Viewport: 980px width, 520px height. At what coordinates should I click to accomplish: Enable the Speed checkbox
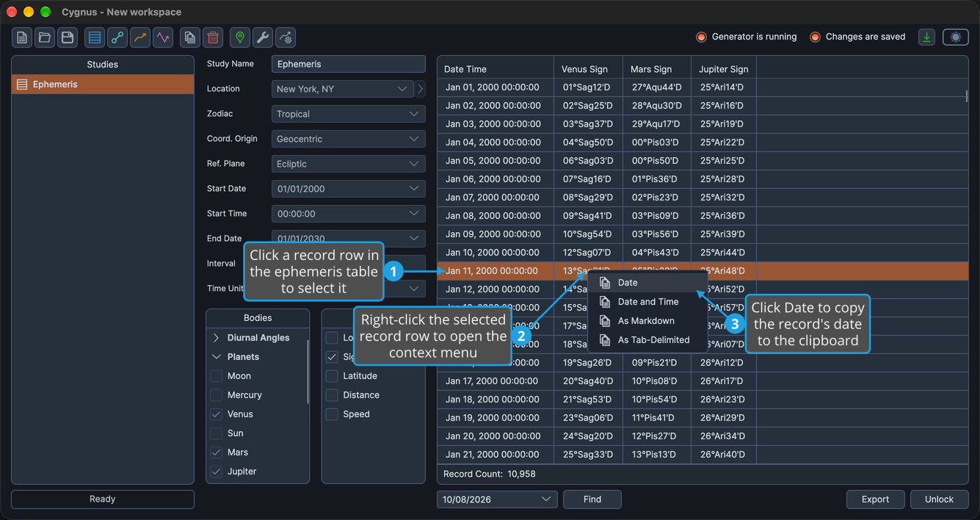coord(332,414)
